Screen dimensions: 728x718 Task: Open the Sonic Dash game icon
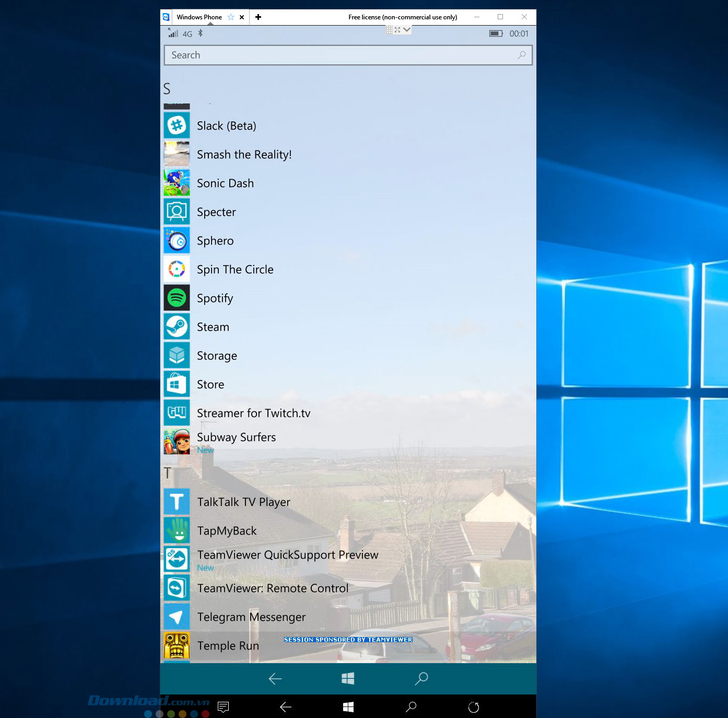tap(177, 183)
